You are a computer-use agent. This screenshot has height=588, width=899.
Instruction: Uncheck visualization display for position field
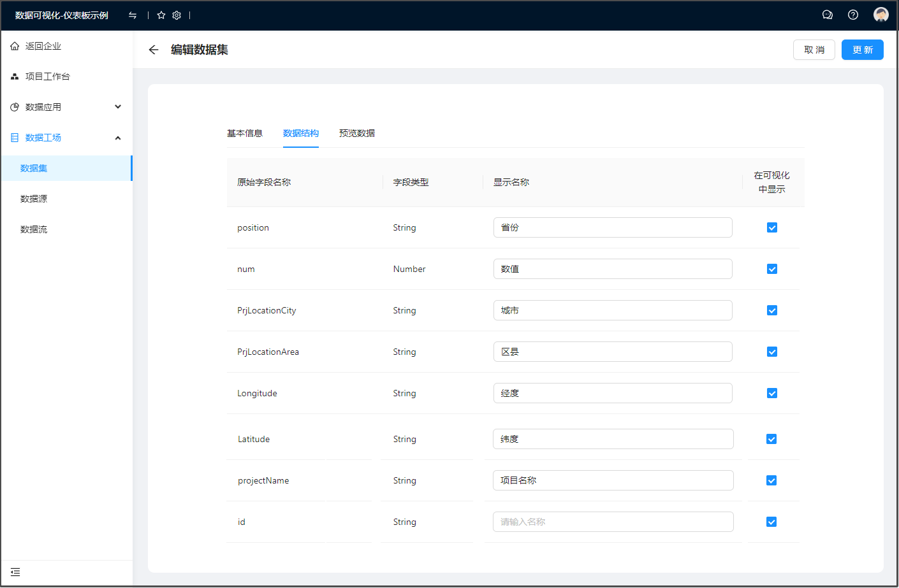tap(772, 227)
